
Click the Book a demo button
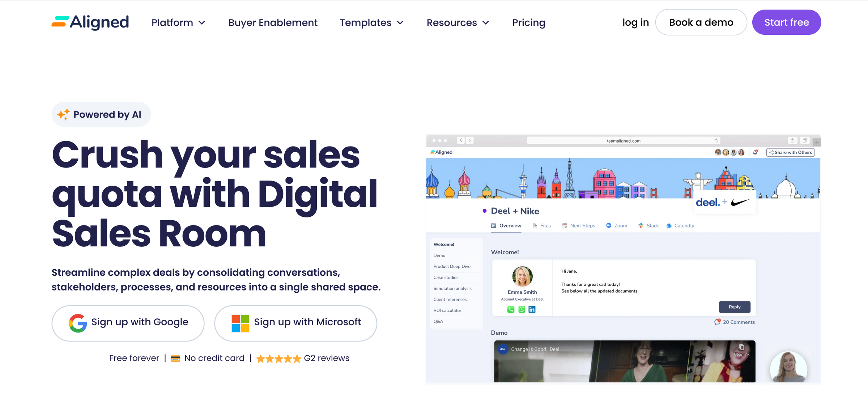pos(701,22)
